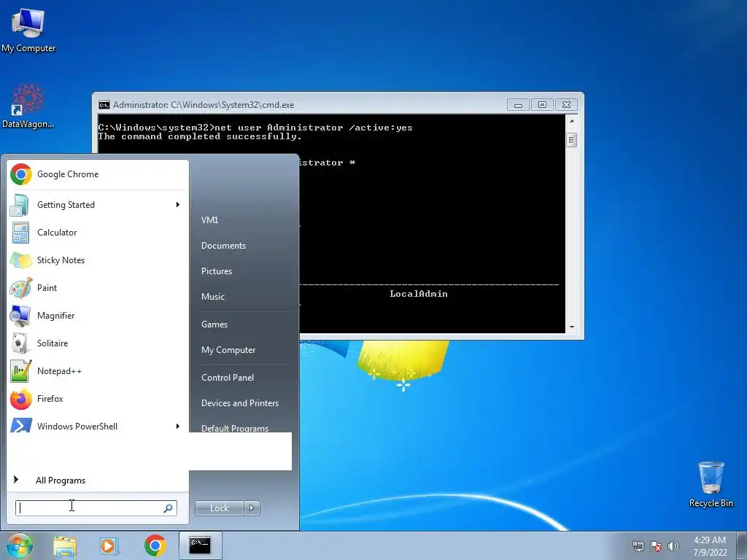Select Recycle Bin desktop icon
This screenshot has height=560, width=747.
[711, 484]
